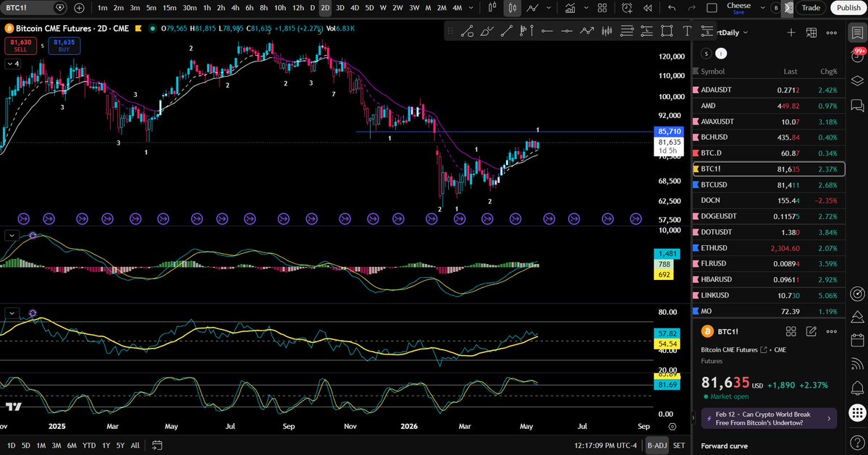The image size is (868, 455).
Task: Collapse the MACD pane legend chevron
Action: tap(12, 236)
